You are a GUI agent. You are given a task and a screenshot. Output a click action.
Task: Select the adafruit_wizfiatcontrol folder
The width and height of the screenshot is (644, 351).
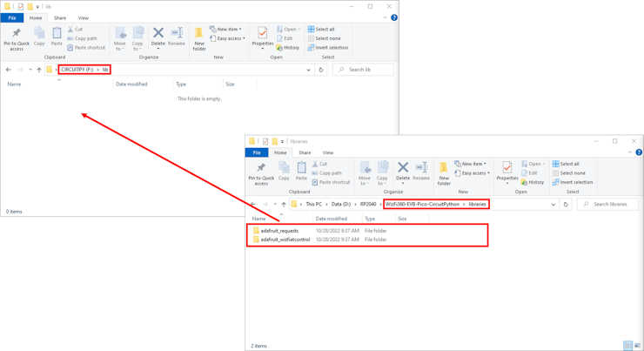pyautogui.click(x=285, y=240)
